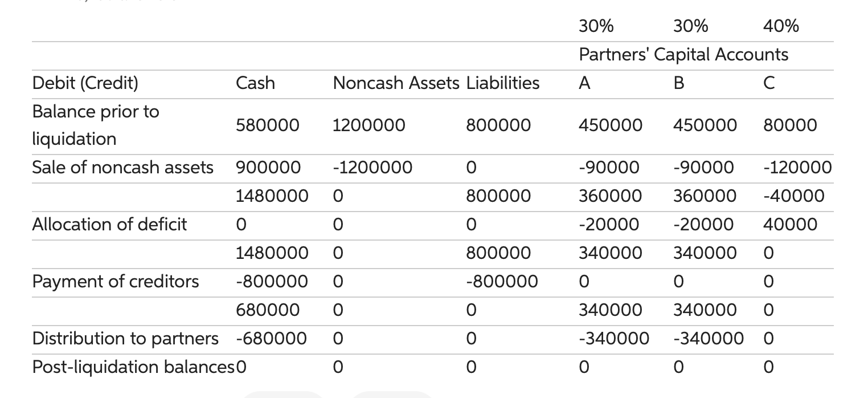
Task: Click the "30%" share above column B
Action: [691, 26]
